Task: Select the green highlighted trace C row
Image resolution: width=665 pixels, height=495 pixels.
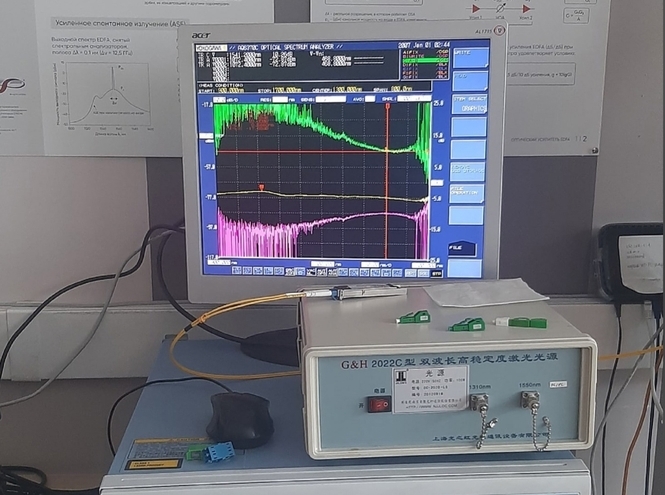Action: (425, 61)
